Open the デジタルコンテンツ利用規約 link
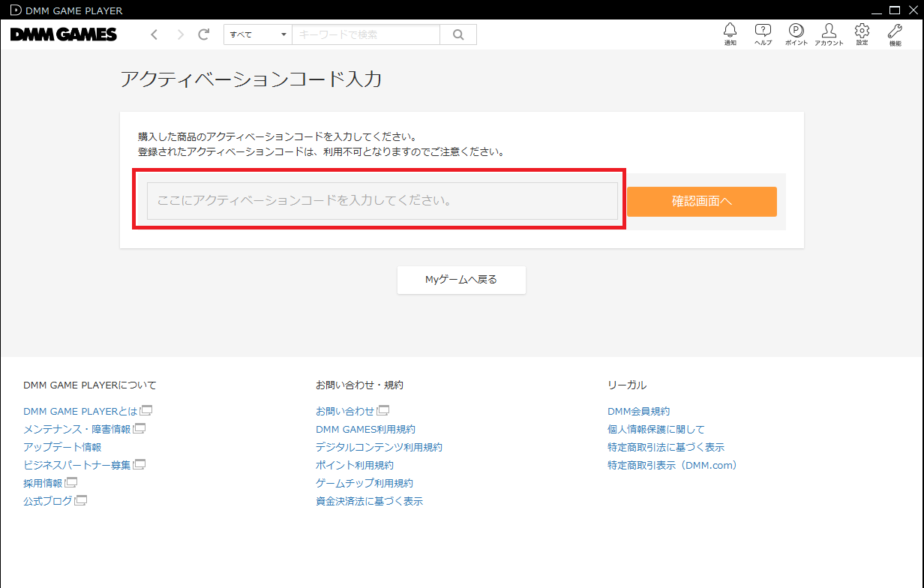The image size is (924, 588). [x=379, y=447]
